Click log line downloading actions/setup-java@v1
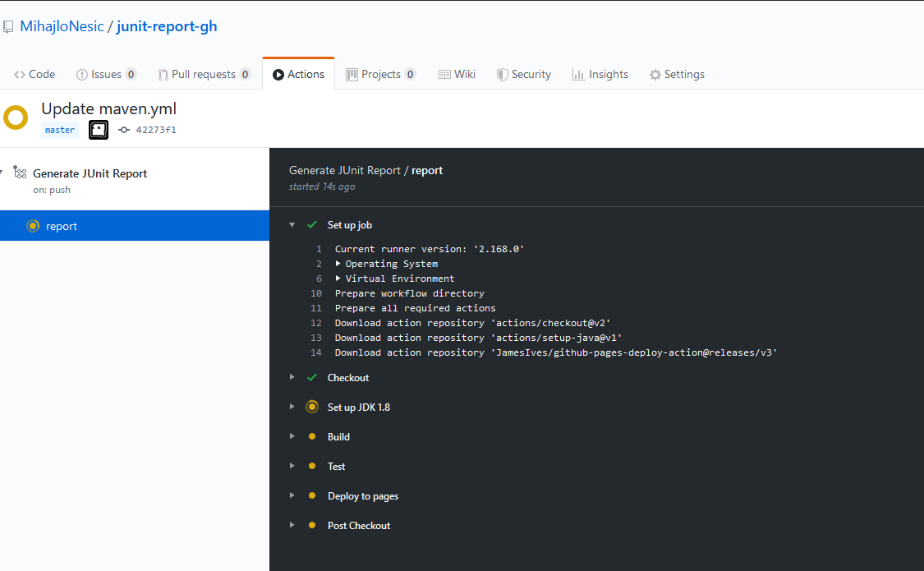924x571 pixels. tap(479, 338)
